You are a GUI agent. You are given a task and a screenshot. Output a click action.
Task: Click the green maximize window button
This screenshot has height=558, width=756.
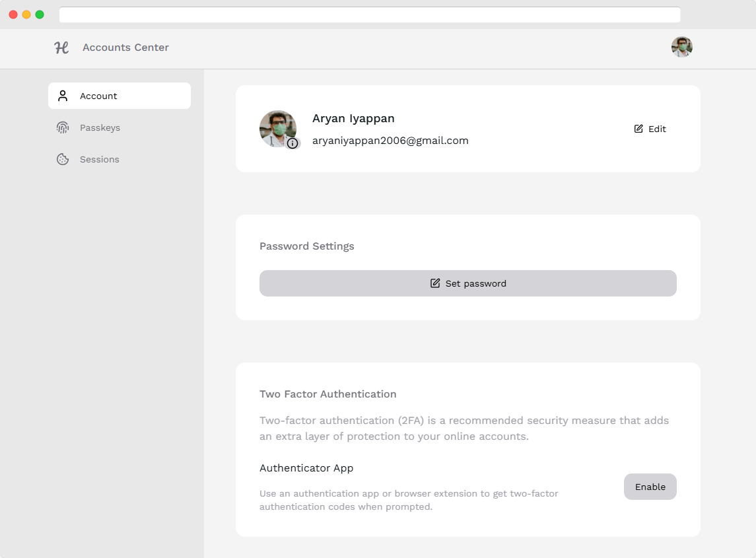tap(40, 15)
